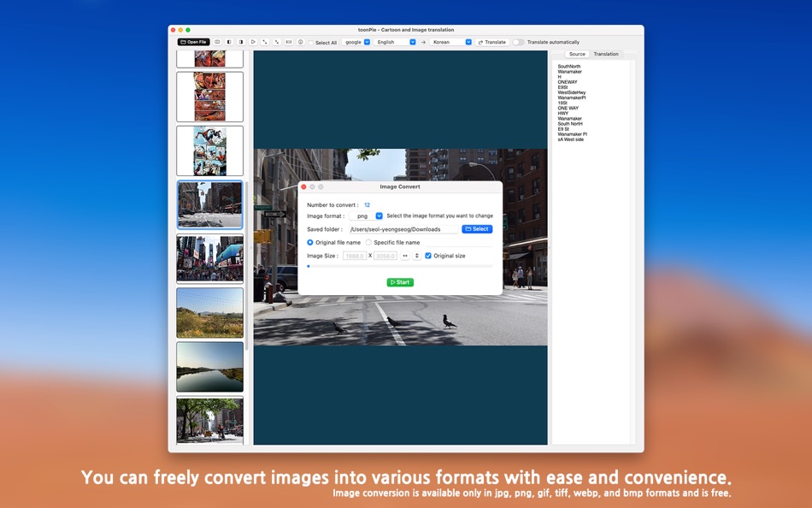Click the thumbnail list scrollbar

tap(247, 265)
